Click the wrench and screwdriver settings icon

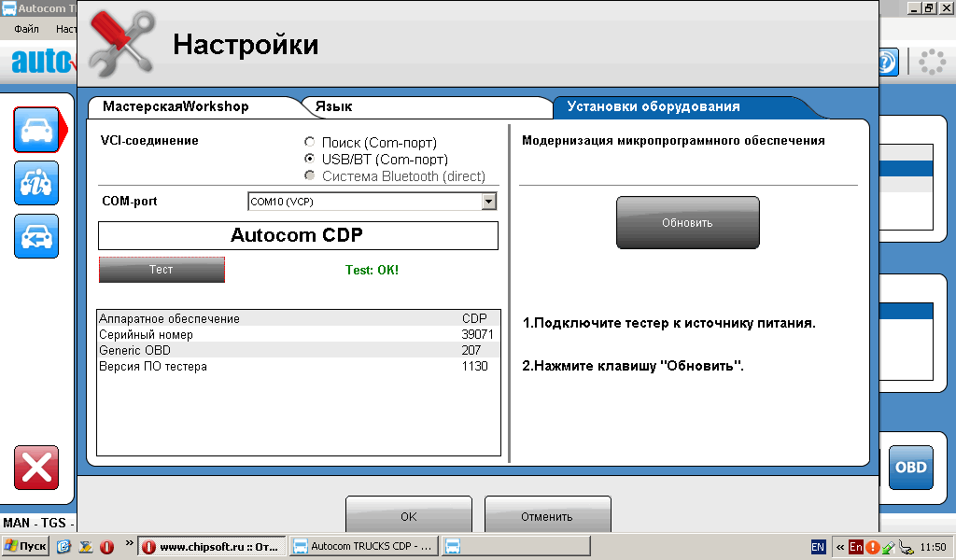coord(120,40)
